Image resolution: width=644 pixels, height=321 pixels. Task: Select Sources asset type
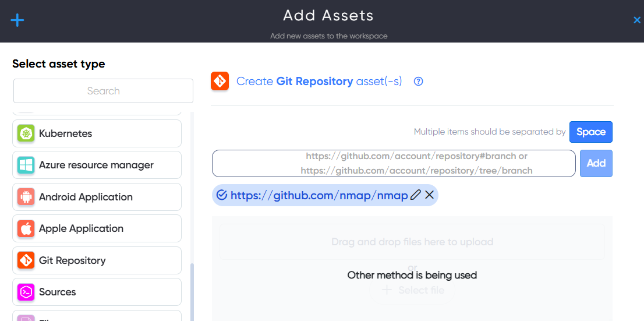point(97,292)
